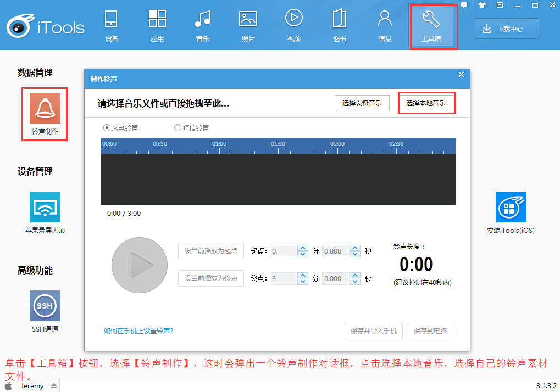Increase the 终点 minutes value
The image size is (560, 392).
pyautogui.click(x=303, y=276)
